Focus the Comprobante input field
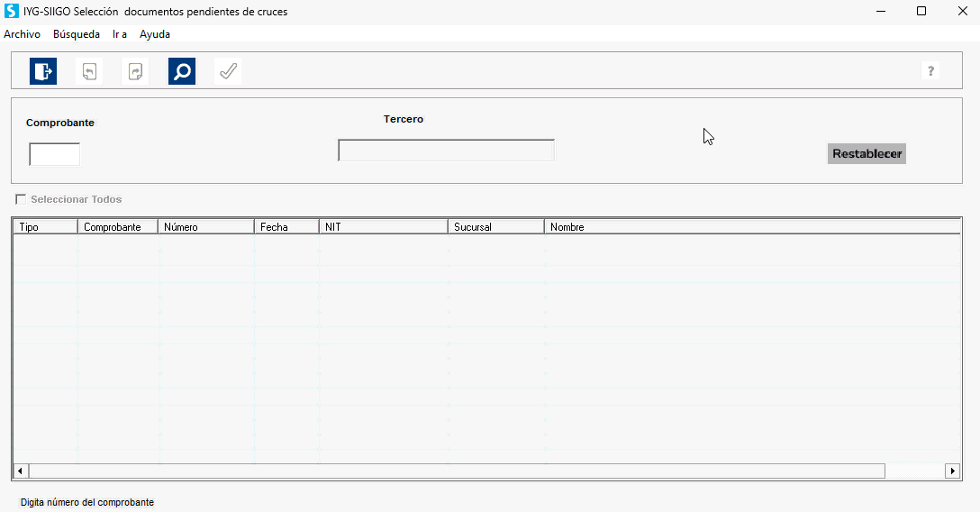Viewport: 980px width, 512px height. [54, 154]
